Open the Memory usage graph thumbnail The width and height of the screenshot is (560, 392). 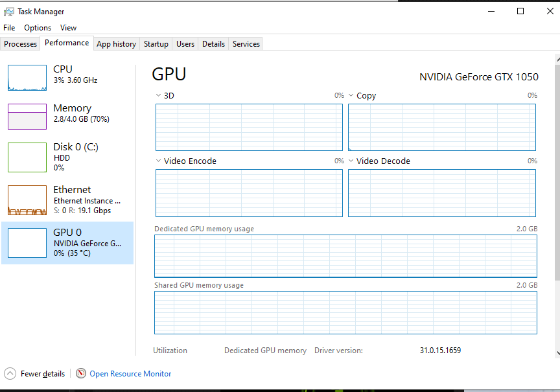click(x=27, y=117)
